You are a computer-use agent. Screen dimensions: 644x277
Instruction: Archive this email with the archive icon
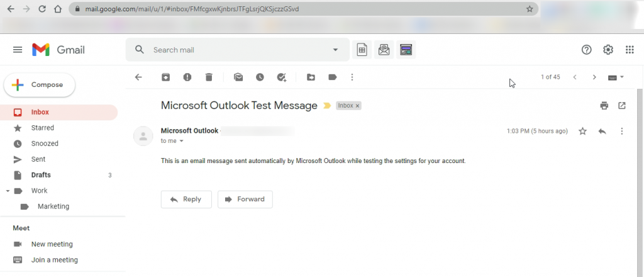click(165, 77)
